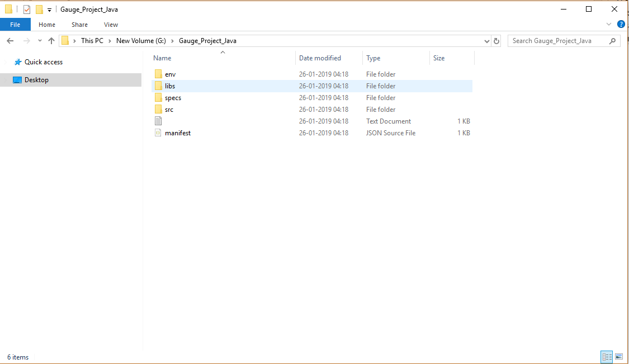Open the env folder icon
The image size is (629, 364).
coord(158,74)
